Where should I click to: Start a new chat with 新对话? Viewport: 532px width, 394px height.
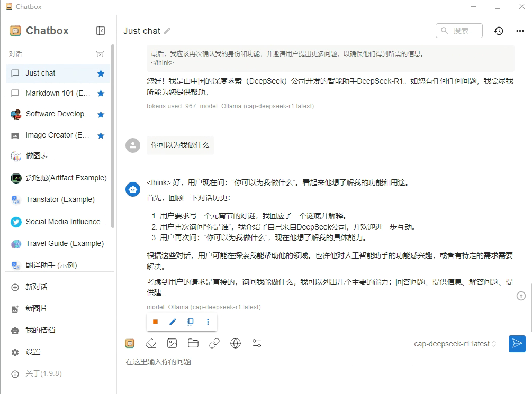(x=58, y=287)
